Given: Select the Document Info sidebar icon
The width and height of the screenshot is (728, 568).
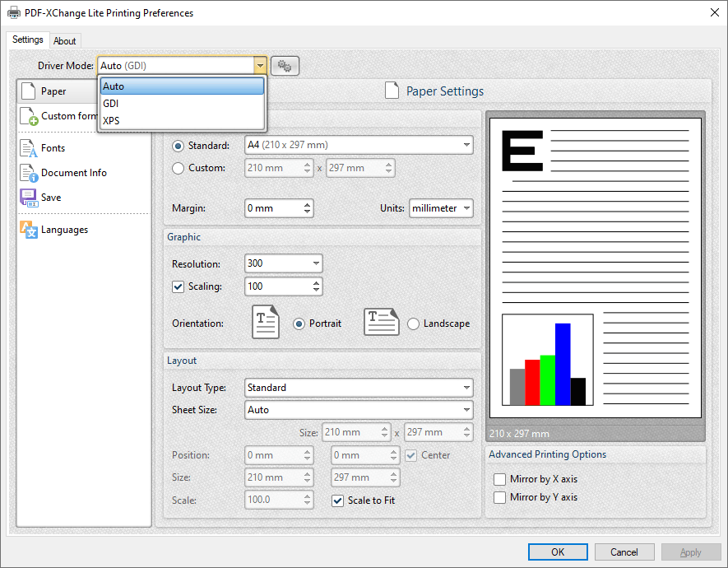Looking at the screenshot, I should pos(30,173).
